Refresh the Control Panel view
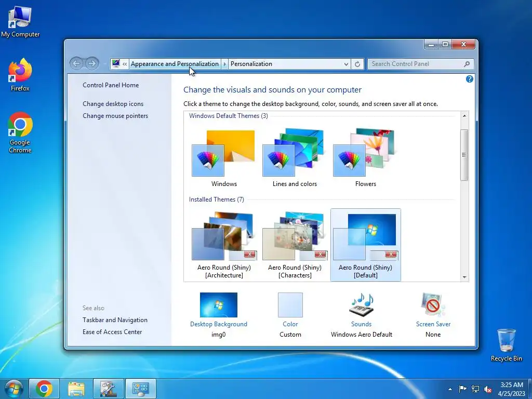 click(x=357, y=64)
